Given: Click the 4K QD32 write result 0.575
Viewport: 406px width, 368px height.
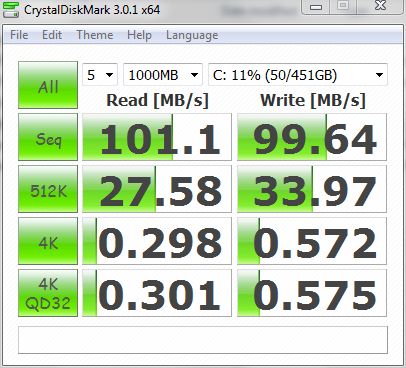Looking at the screenshot, I should (x=312, y=293).
